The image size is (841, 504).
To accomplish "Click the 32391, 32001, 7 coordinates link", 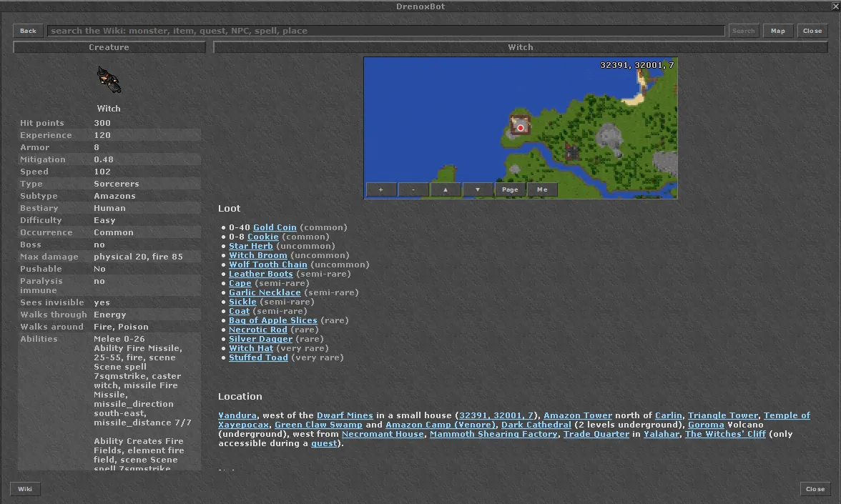I will pos(496,415).
